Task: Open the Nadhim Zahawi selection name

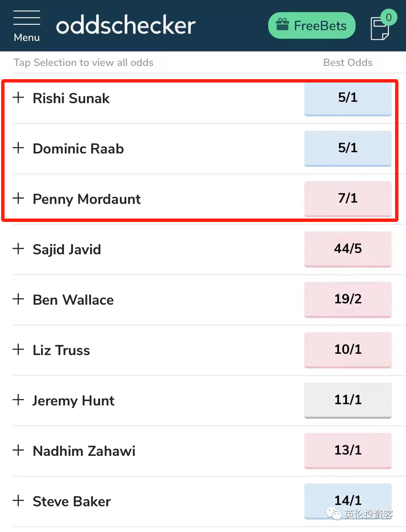Action: tap(84, 451)
